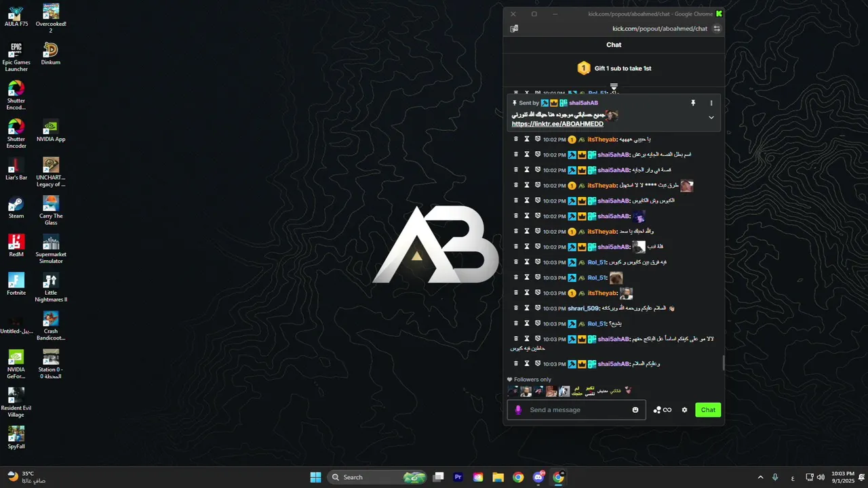
Task: Open SpyFall desktop shortcut
Action: tap(16, 438)
